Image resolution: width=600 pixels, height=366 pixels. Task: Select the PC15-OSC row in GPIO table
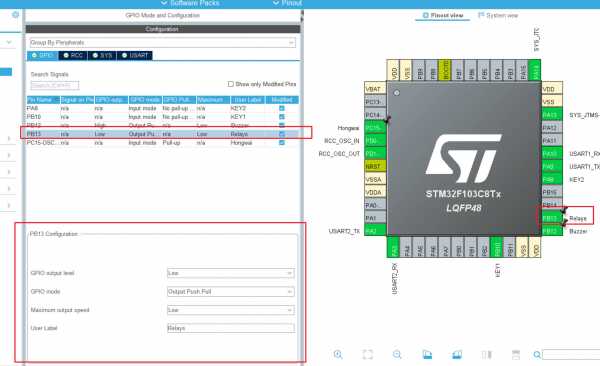pos(163,142)
